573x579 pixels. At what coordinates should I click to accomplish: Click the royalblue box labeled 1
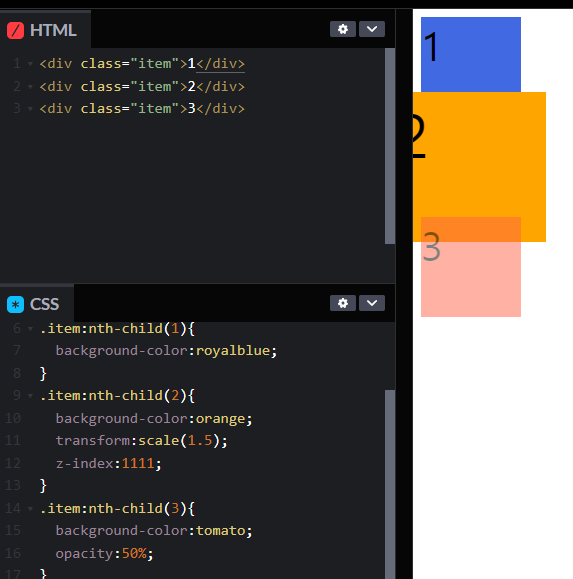[x=471, y=54]
